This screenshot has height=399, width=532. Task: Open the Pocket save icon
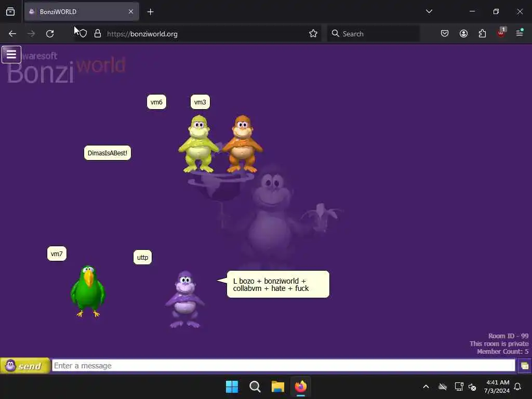click(x=445, y=34)
